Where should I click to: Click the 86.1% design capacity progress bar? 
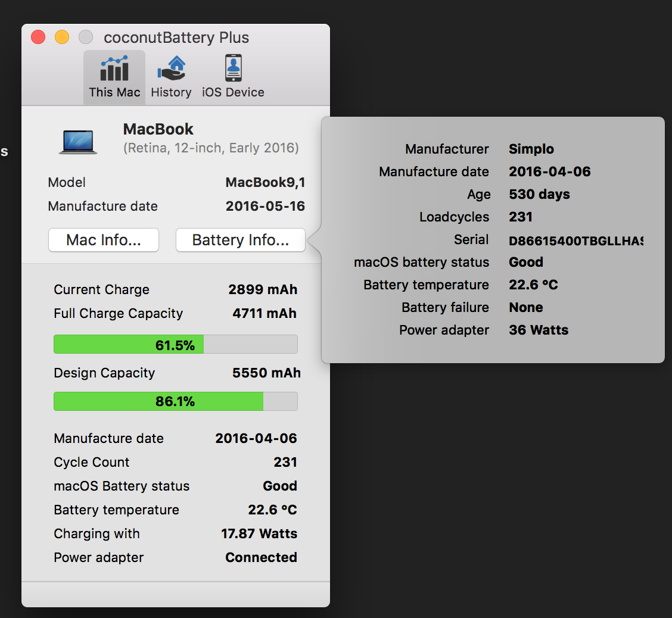tap(176, 401)
